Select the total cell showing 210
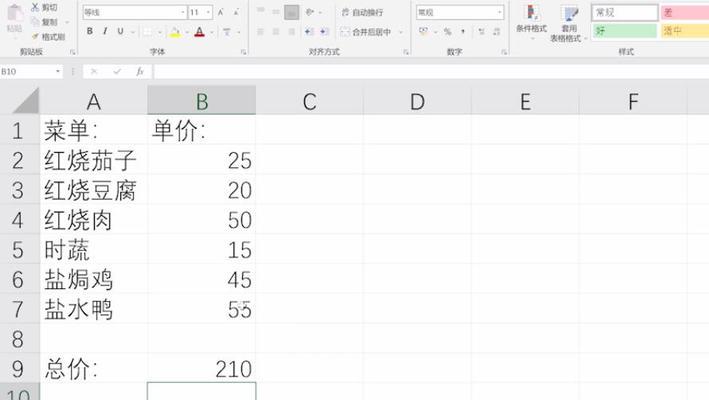This screenshot has height=400, width=709. pos(202,369)
